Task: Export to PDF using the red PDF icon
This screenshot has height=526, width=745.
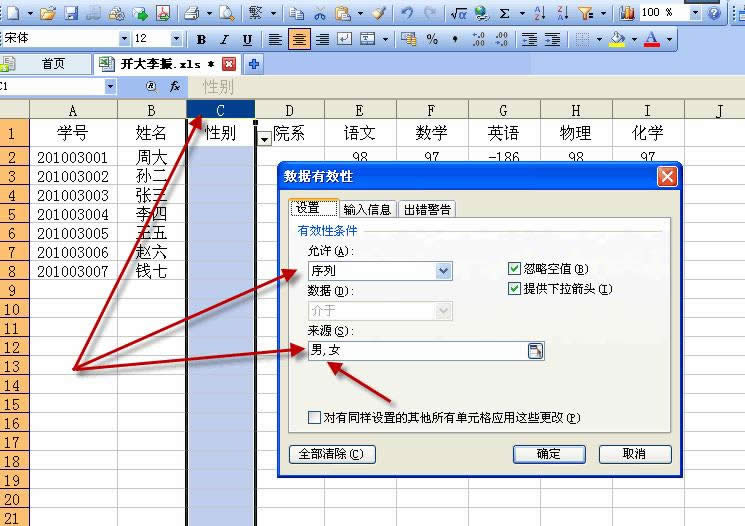Action: pyautogui.click(x=162, y=13)
